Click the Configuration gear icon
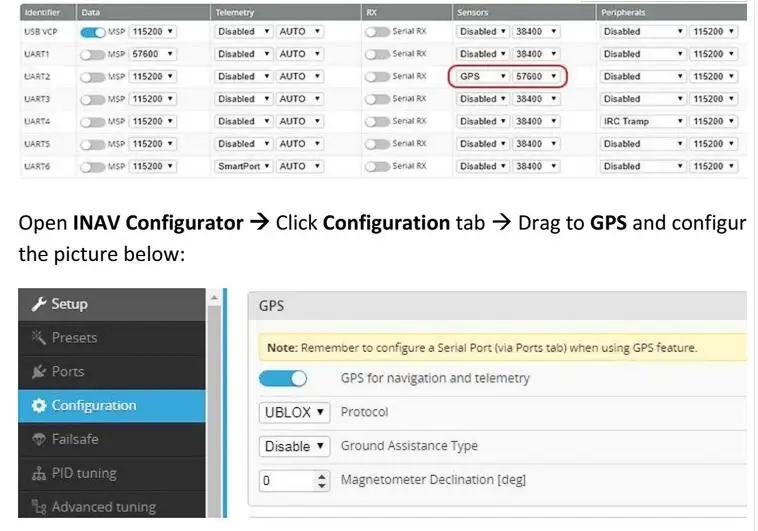 point(39,405)
